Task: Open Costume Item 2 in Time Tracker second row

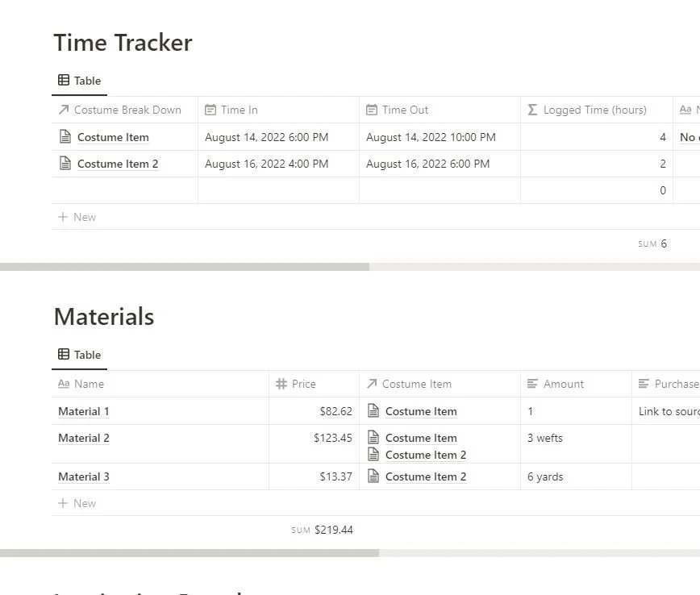Action: click(118, 164)
